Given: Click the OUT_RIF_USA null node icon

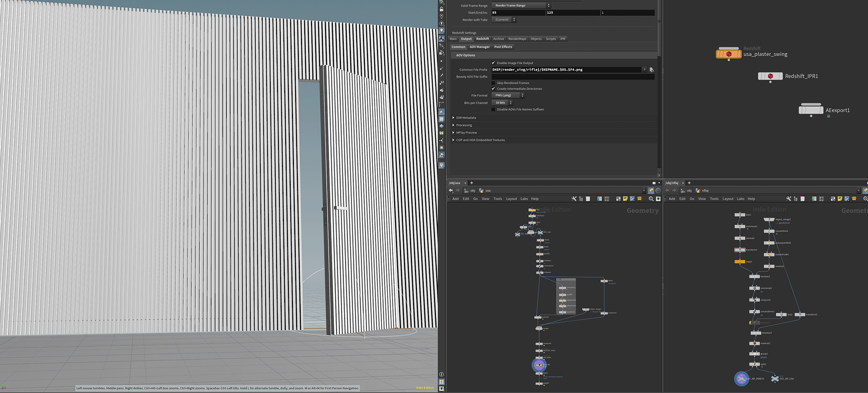Looking at the screenshot, I should [x=775, y=379].
